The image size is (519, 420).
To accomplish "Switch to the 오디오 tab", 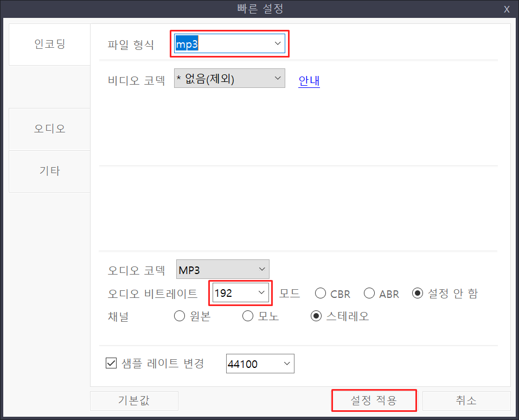I will click(50, 129).
